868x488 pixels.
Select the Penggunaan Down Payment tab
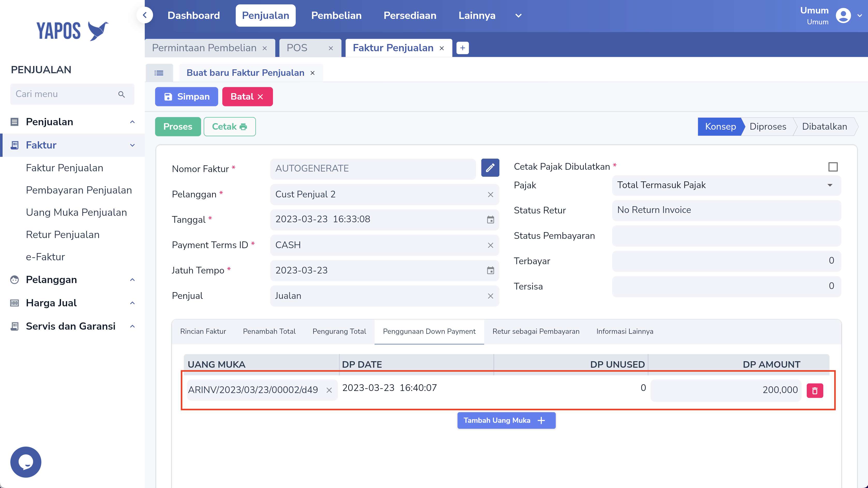[x=429, y=331]
